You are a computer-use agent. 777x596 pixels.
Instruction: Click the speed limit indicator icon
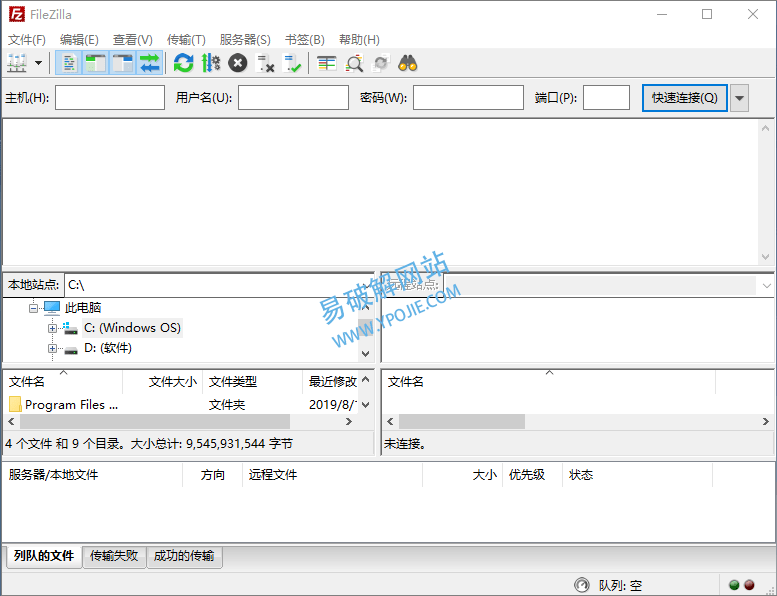[582, 585]
